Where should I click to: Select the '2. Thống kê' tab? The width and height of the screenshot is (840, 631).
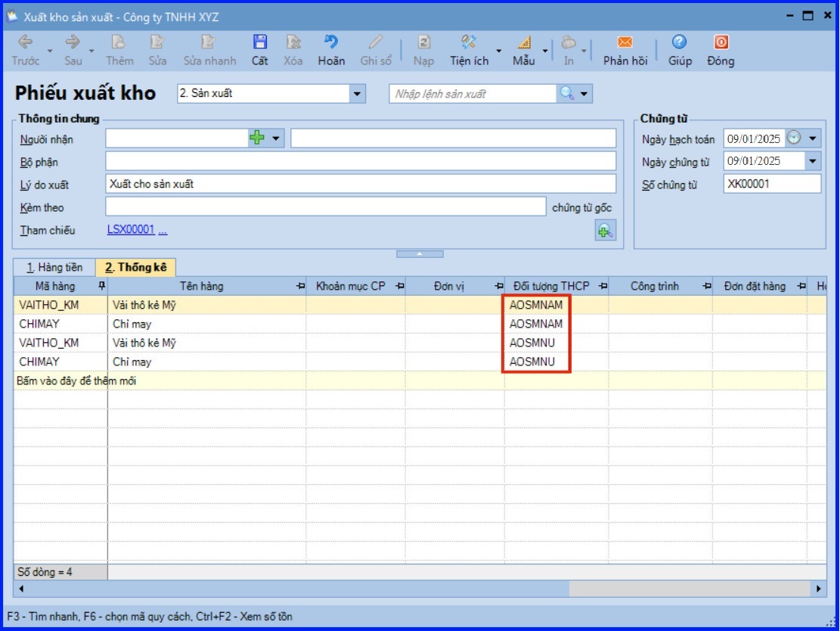pyautogui.click(x=135, y=267)
